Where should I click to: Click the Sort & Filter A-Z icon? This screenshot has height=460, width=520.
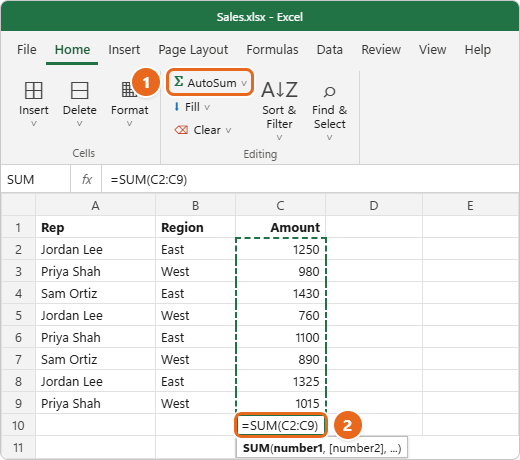pos(279,90)
